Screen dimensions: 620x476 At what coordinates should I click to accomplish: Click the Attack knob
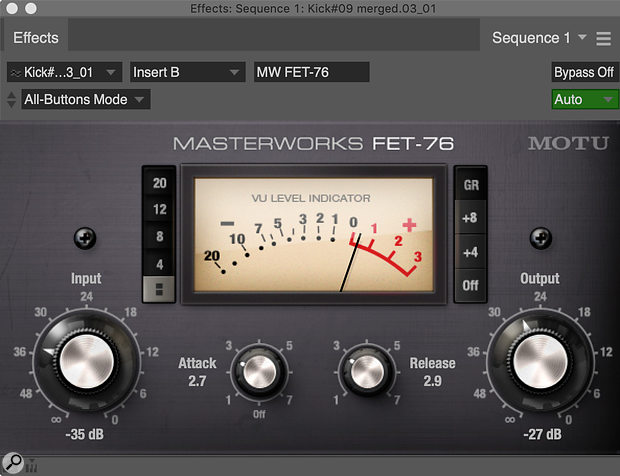(259, 372)
